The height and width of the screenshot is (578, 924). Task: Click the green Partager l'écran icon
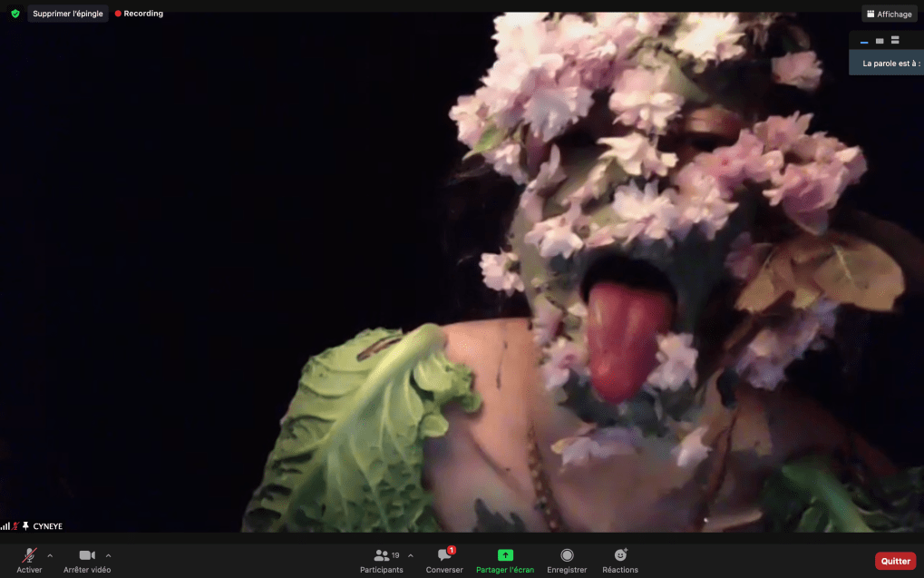(x=505, y=555)
